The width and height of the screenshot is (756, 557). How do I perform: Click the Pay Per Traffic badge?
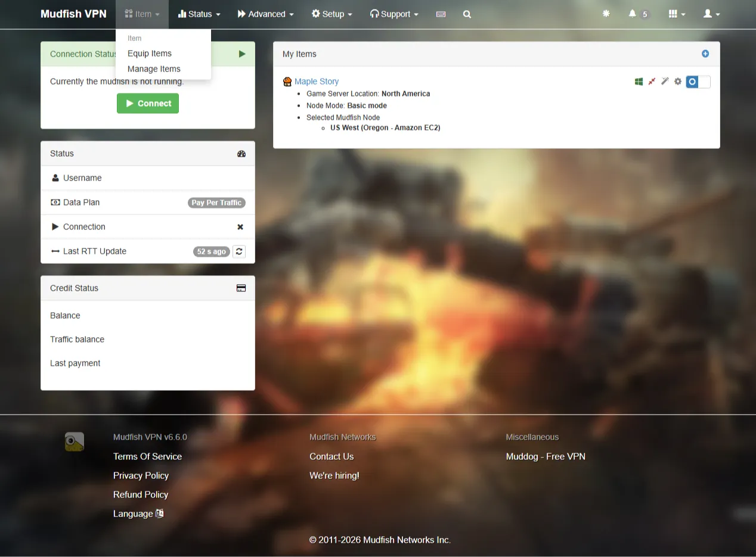216,203
